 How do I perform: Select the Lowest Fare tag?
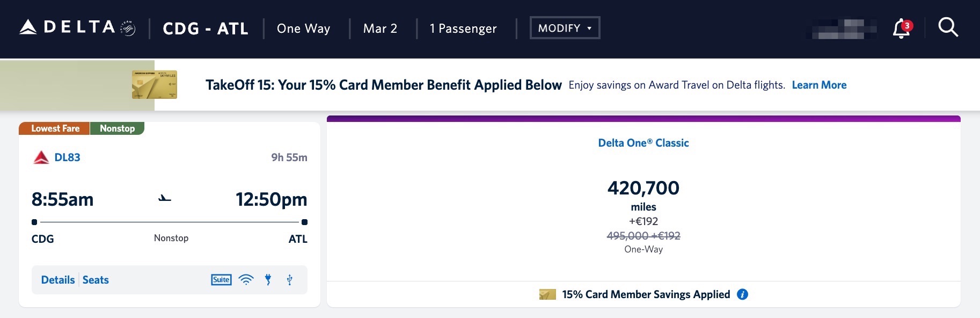click(54, 128)
